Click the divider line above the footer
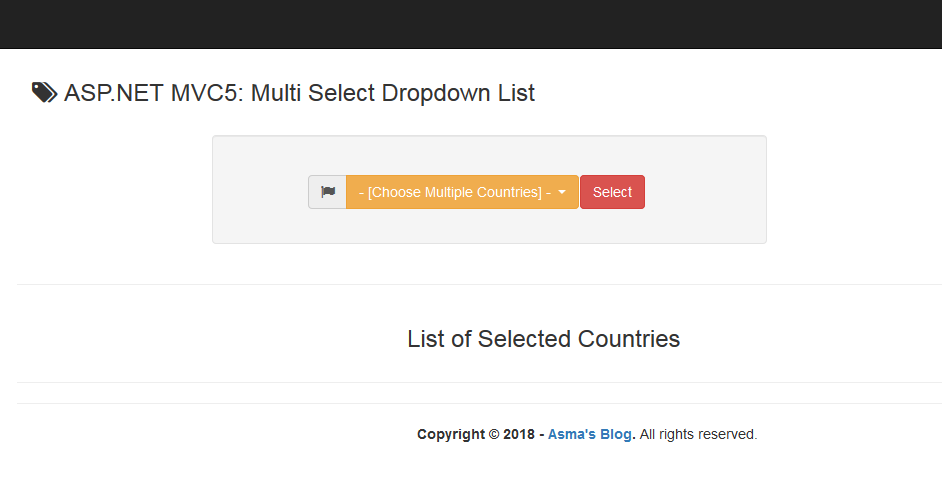The height and width of the screenshot is (499, 942). click(x=480, y=403)
